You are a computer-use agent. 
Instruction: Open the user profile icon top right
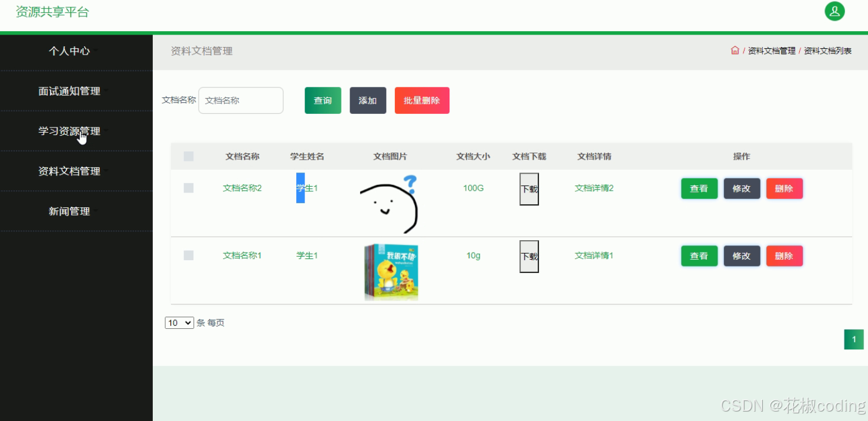pos(835,11)
